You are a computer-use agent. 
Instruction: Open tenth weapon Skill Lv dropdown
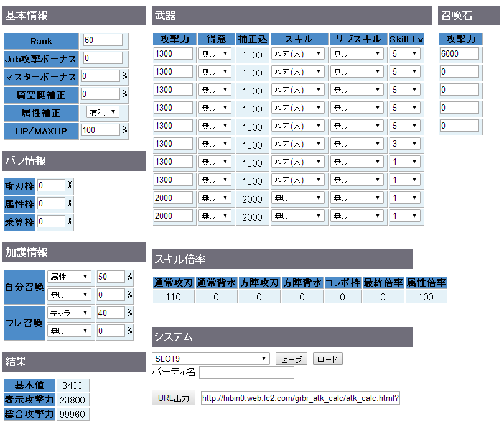tap(405, 216)
